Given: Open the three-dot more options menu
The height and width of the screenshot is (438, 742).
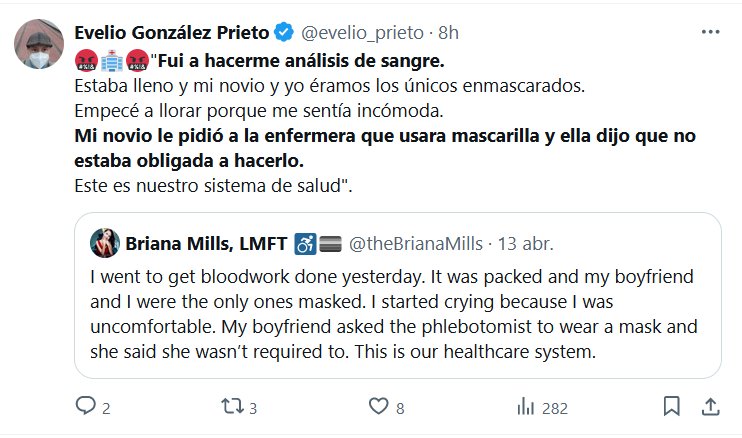Looking at the screenshot, I should tap(710, 32).
